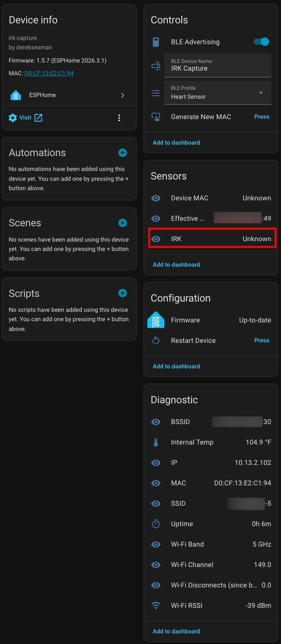Screen dimensions: 281x644
Task: Click the ESPHome firmware icon in Configuration
Action: pyautogui.click(x=156, y=320)
